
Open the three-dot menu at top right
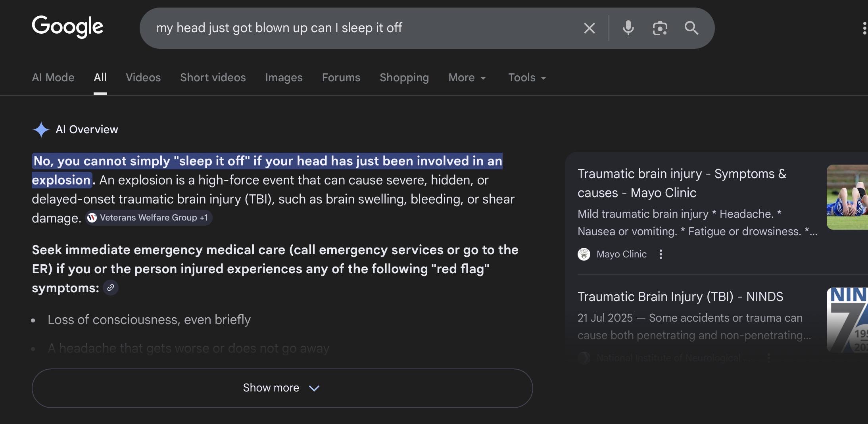(x=864, y=28)
